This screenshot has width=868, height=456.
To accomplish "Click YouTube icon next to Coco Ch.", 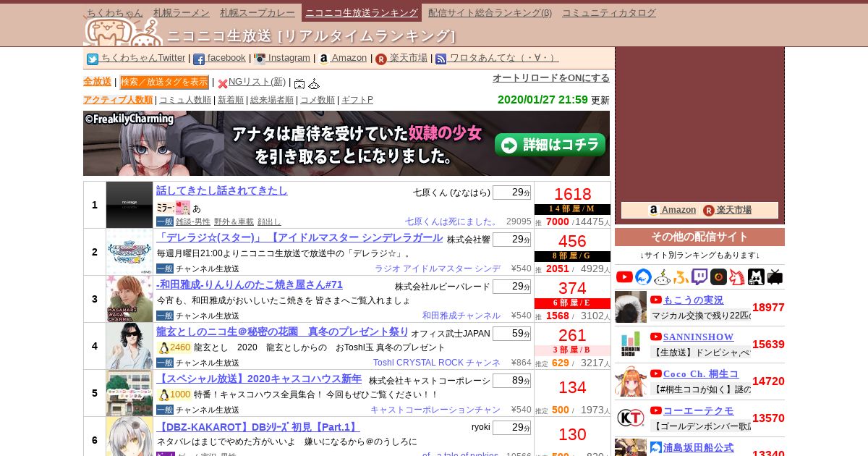I will [x=656, y=373].
